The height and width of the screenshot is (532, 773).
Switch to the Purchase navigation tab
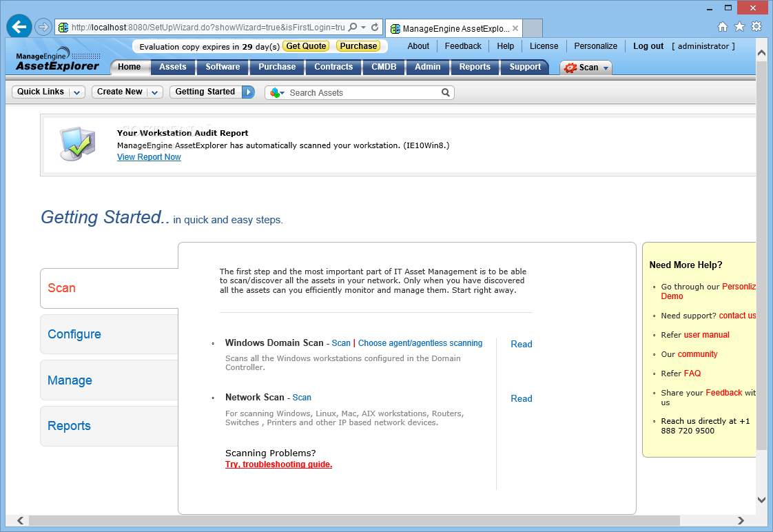coord(277,67)
